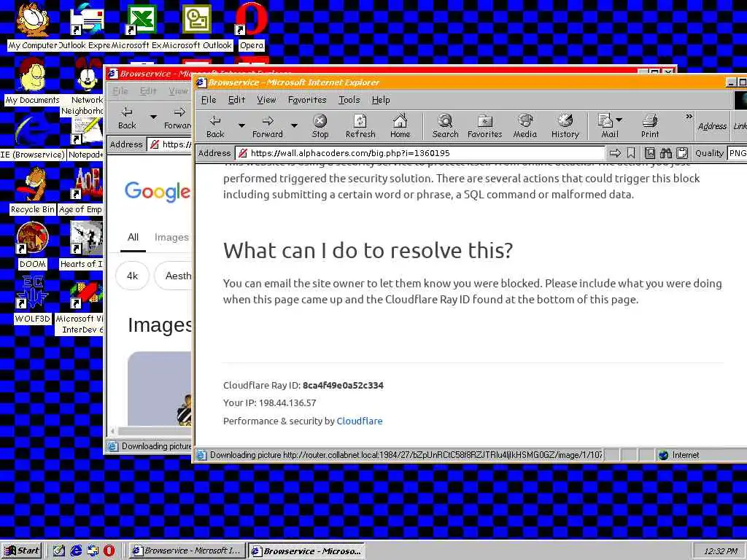Click the rear window's address field

169,144
